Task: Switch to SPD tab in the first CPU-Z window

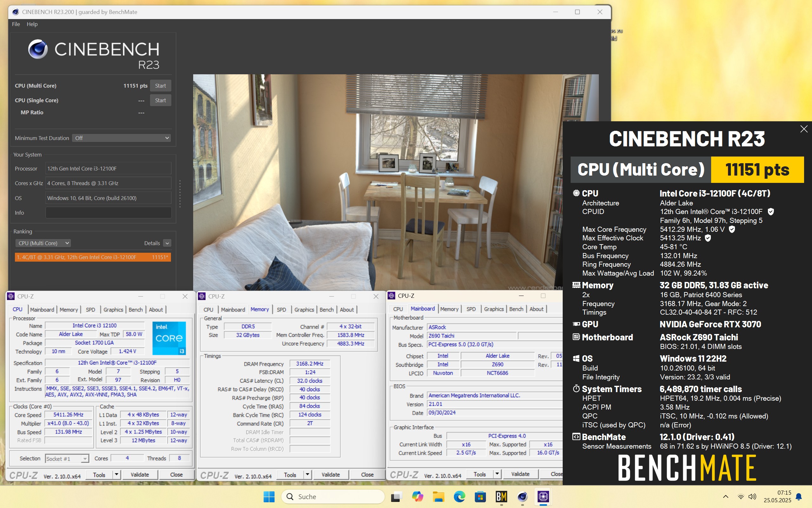Action: (x=90, y=310)
